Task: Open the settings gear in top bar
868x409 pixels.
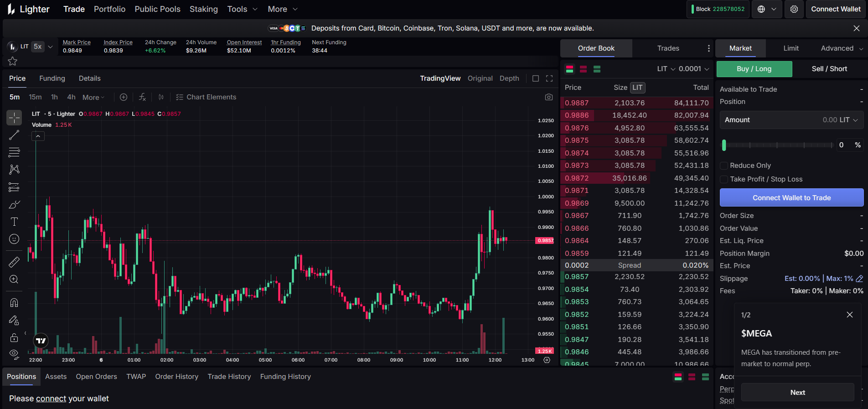Action: [794, 9]
